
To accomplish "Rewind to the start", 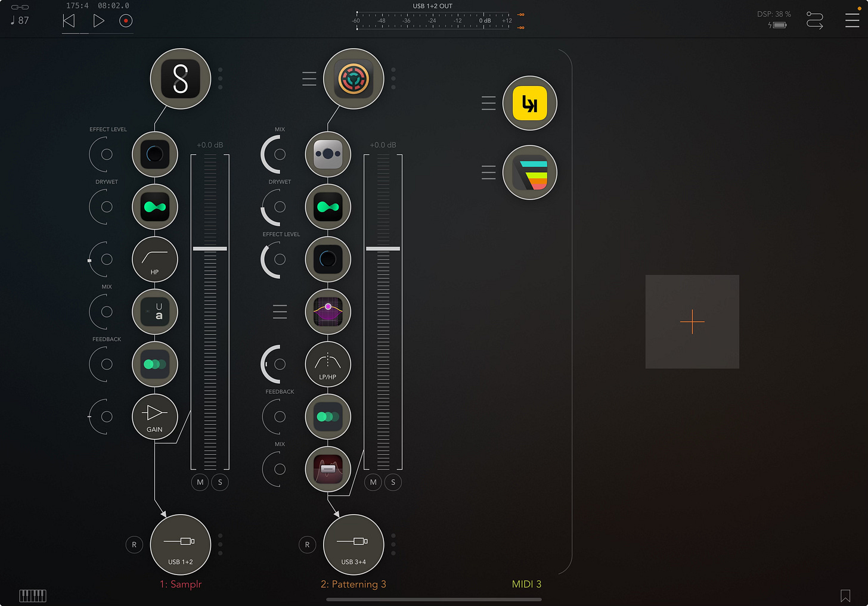I will pos(69,21).
